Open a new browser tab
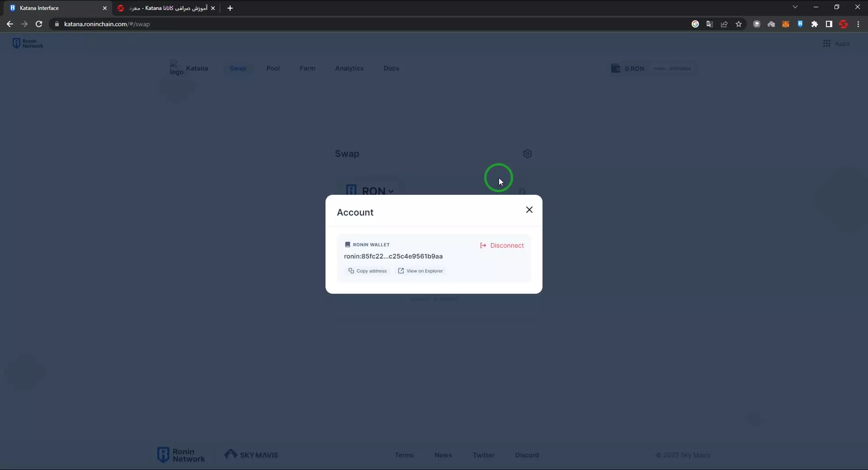The height and width of the screenshot is (470, 868). (x=230, y=8)
